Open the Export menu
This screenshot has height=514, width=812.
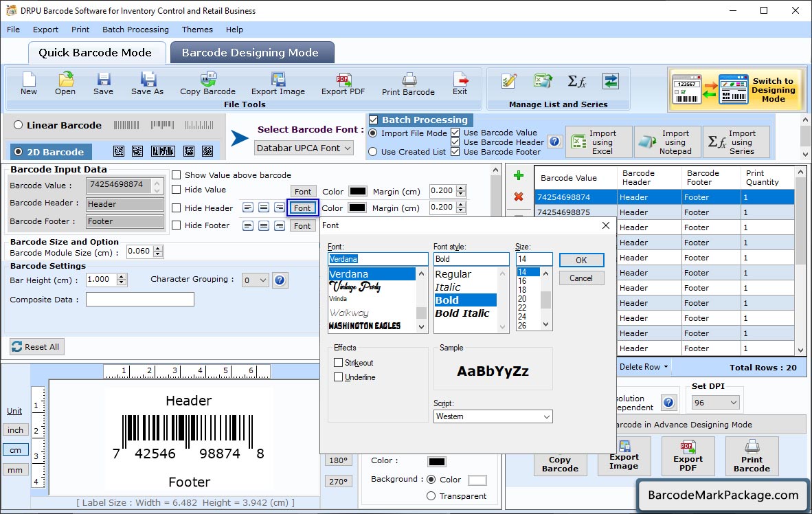click(45, 30)
